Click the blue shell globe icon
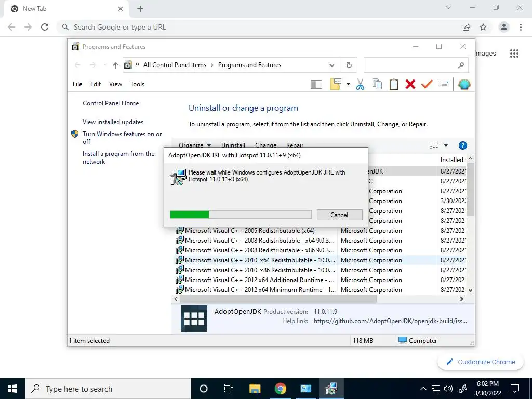The height and width of the screenshot is (399, 532). pyautogui.click(x=464, y=84)
